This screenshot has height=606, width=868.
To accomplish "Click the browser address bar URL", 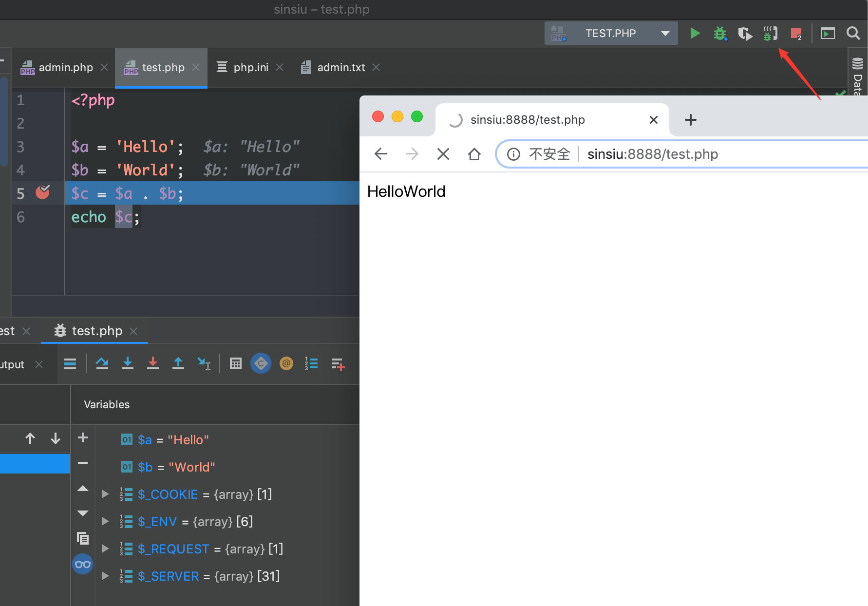I will [x=653, y=154].
